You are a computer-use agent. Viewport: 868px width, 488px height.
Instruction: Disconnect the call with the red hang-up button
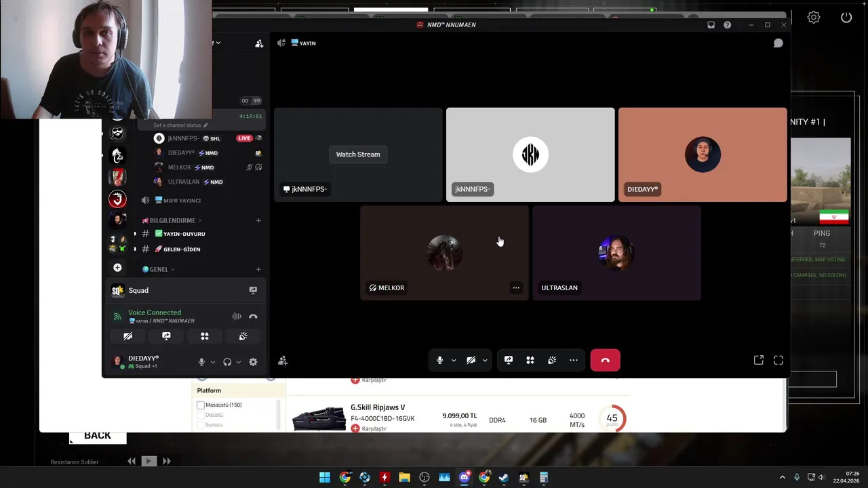click(605, 360)
